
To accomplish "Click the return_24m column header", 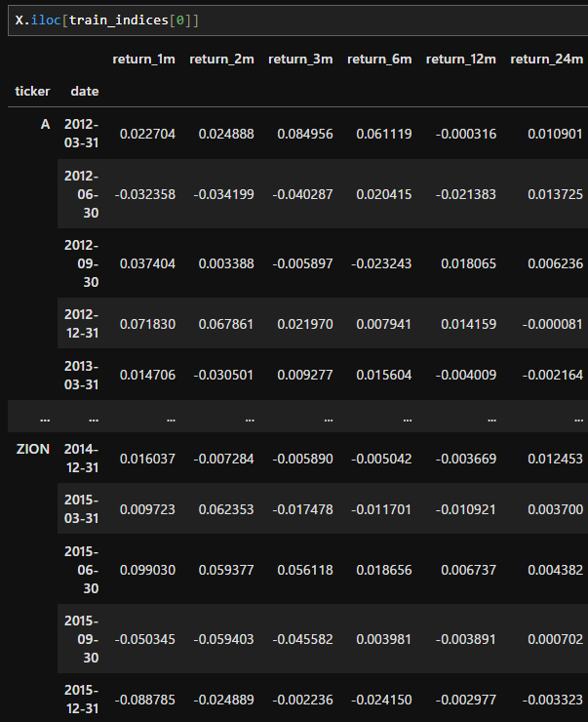I will 547,59.
